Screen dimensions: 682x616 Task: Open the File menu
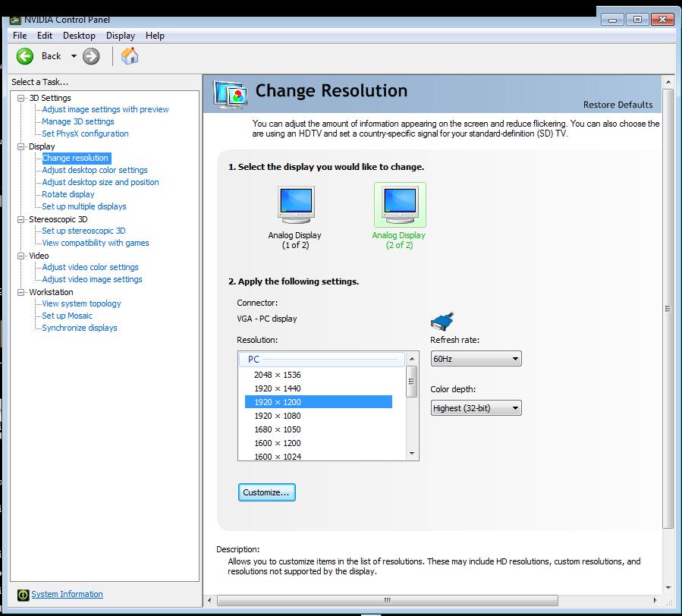(20, 36)
